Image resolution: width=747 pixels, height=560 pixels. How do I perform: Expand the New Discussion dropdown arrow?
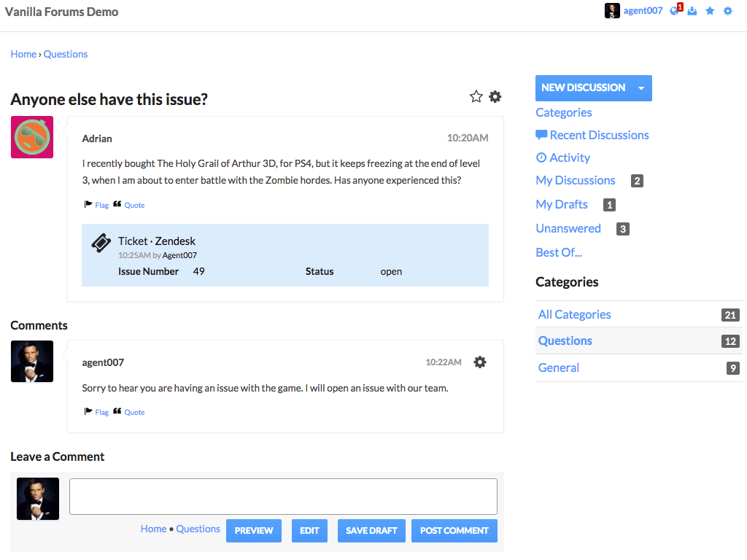coord(640,88)
